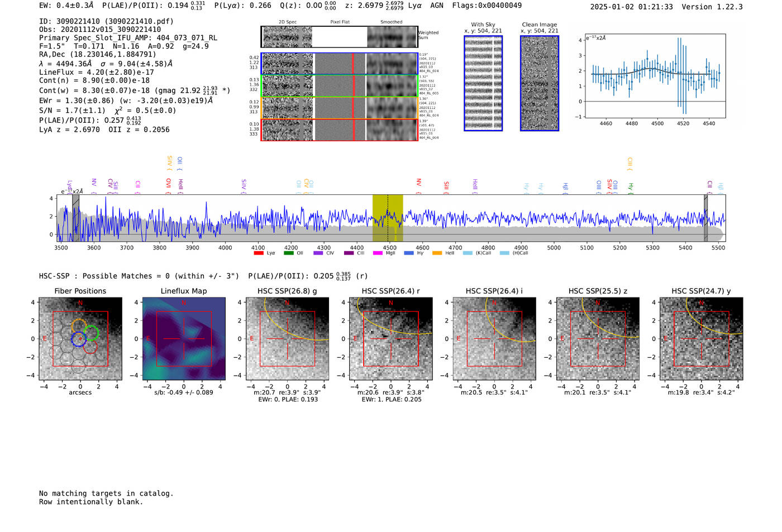The width and height of the screenshot is (782, 532).
Task: Open the HSC SSP(26.4) r image
Action: tap(390, 339)
